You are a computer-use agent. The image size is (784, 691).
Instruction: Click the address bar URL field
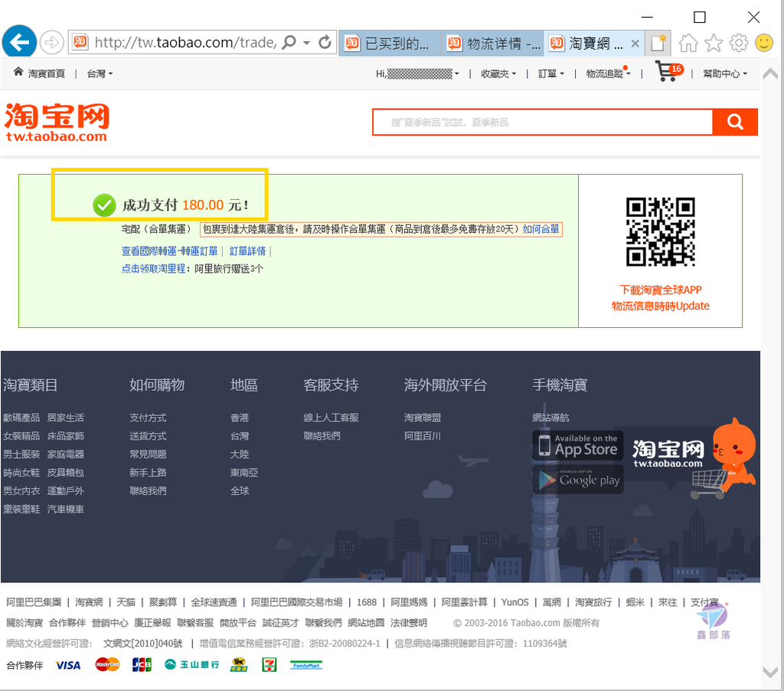tap(185, 43)
